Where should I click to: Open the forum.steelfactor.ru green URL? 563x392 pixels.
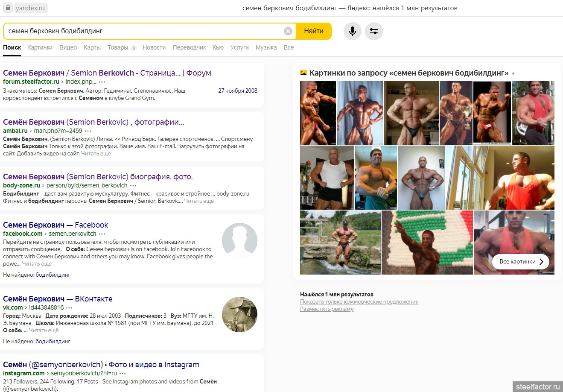coord(31,82)
